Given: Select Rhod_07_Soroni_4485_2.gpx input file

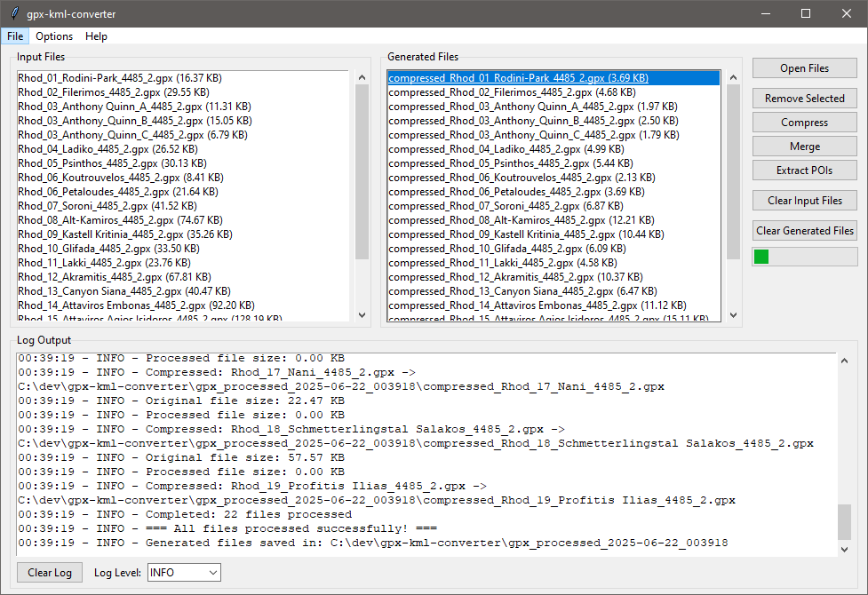Looking at the screenshot, I should tap(183, 206).
